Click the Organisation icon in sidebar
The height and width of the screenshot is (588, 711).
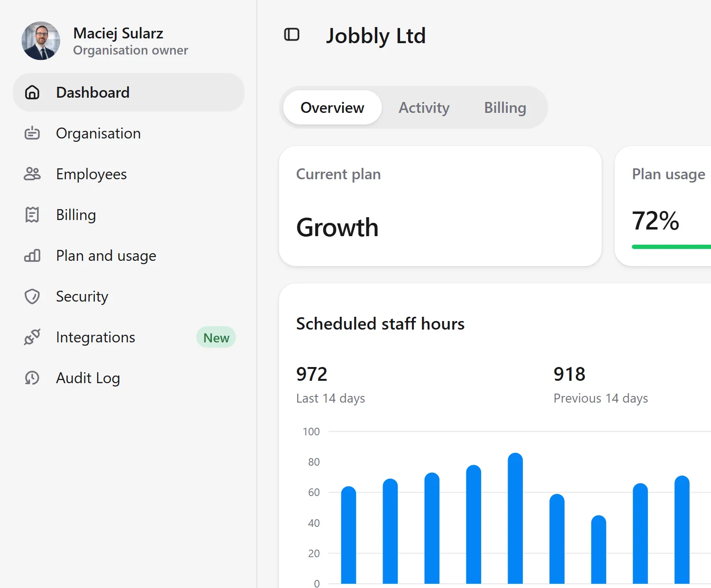[32, 133]
